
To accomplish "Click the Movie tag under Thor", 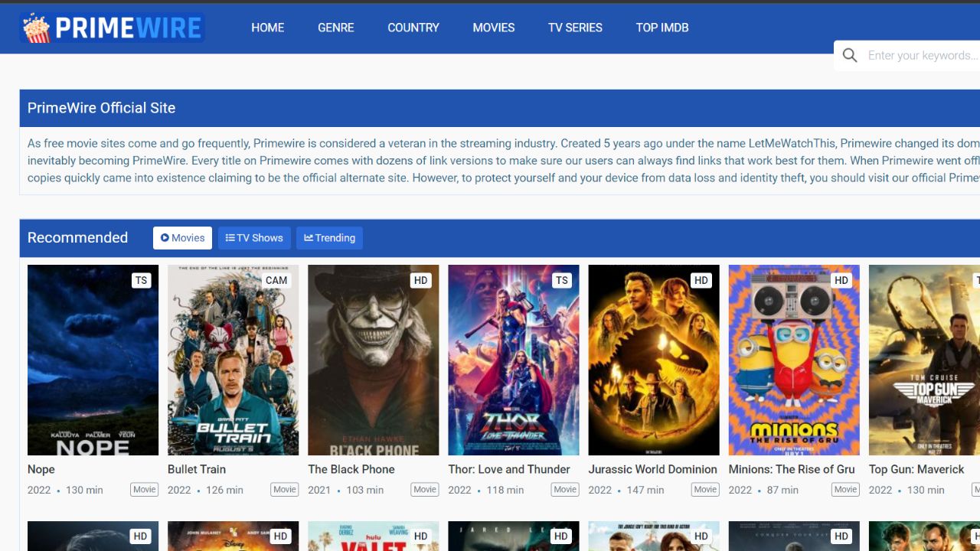I will (x=565, y=490).
